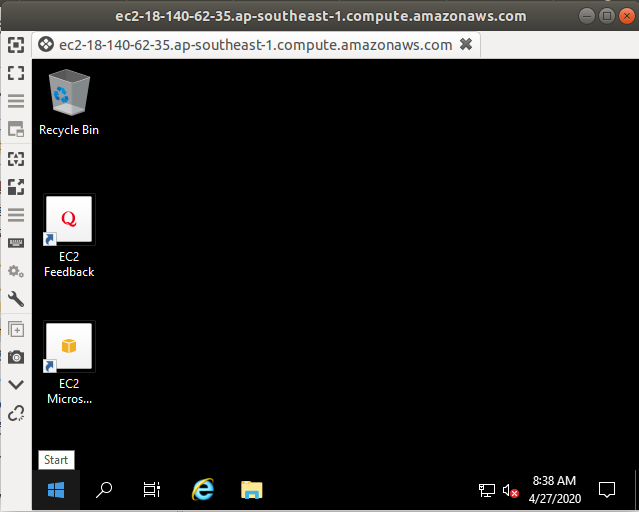Launch Internet Explorer from the taskbar

coord(203,490)
